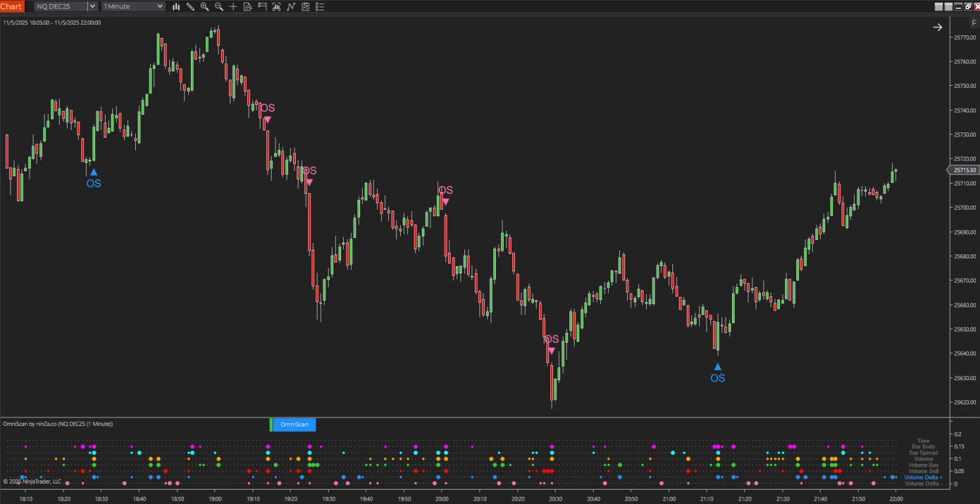Screen dimensions: 980x504
Task: Expand the chart style dropdown arrow
Action: [x=159, y=7]
